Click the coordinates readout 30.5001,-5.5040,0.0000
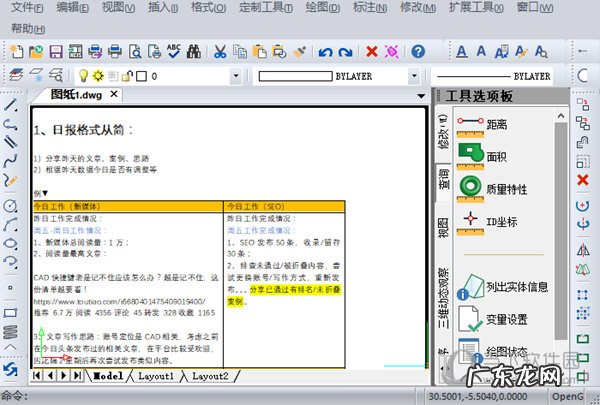600x405 pixels. pyautogui.click(x=478, y=397)
